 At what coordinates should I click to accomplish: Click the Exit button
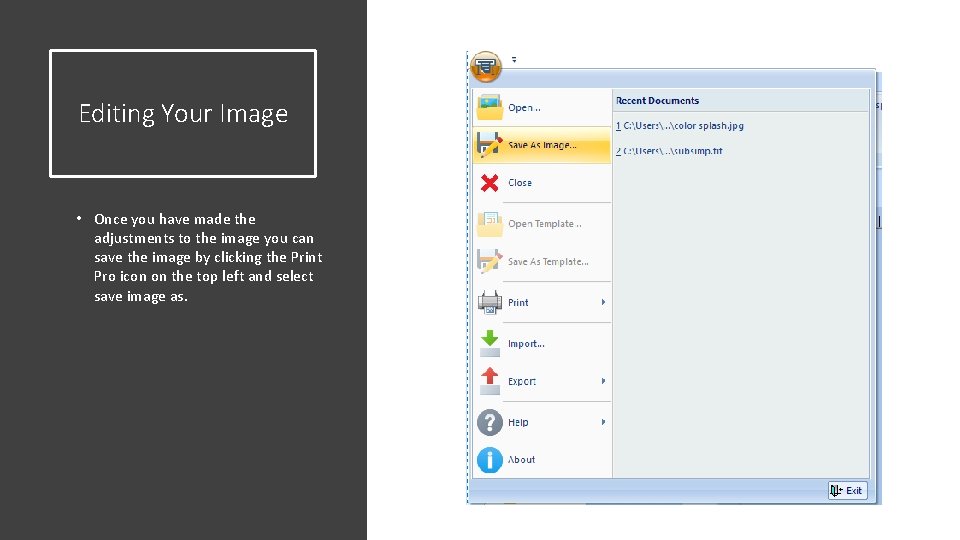coord(847,490)
